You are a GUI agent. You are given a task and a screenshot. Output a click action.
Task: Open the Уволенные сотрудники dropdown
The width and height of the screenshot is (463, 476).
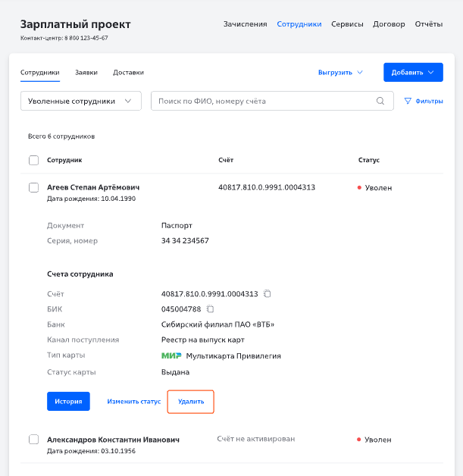click(80, 101)
